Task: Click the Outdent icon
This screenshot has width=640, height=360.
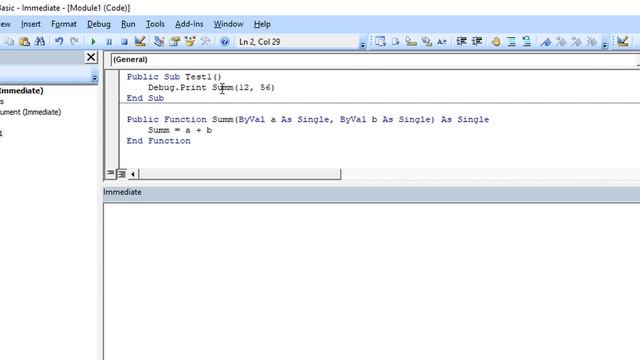Action: click(477, 41)
